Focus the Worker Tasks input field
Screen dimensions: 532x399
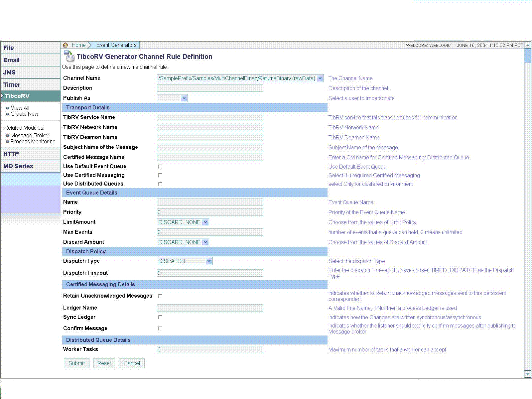(210, 349)
